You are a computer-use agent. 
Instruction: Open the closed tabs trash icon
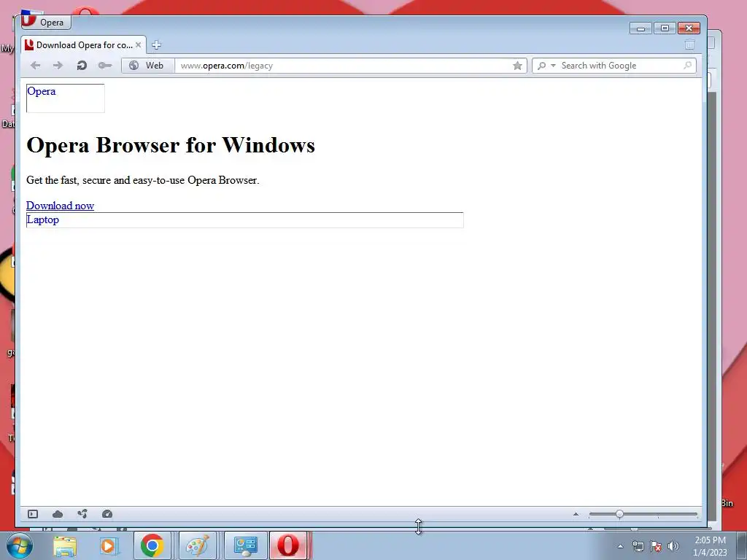coord(689,44)
